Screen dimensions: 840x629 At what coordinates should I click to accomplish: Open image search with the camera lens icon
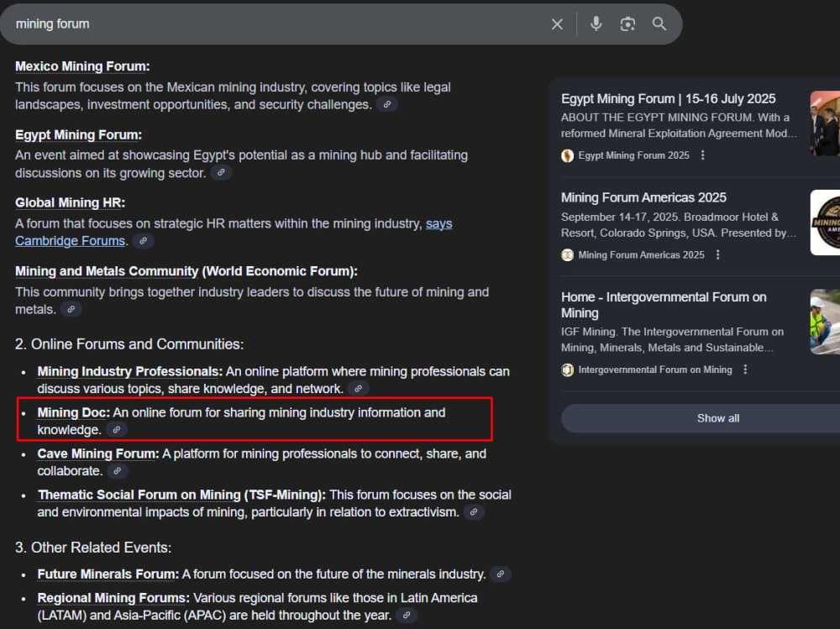pyautogui.click(x=627, y=24)
